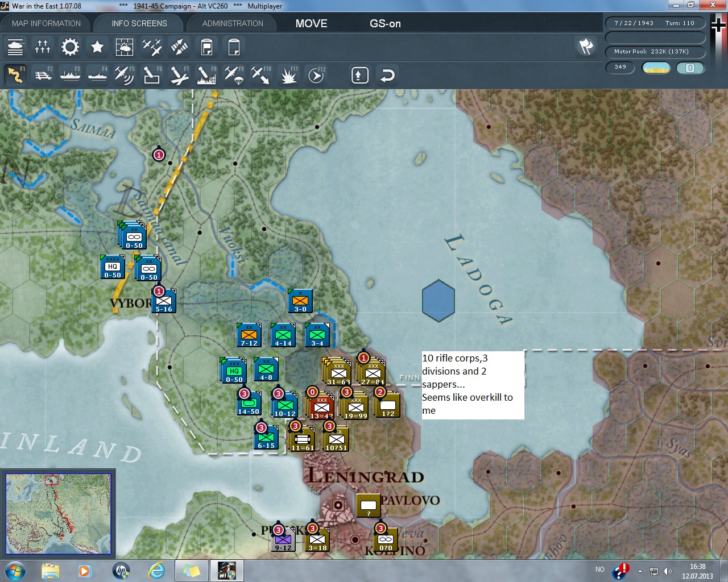Viewport: 728px width, 582px height.
Task: Open the losses screen with crosses icon
Action: tap(43, 47)
